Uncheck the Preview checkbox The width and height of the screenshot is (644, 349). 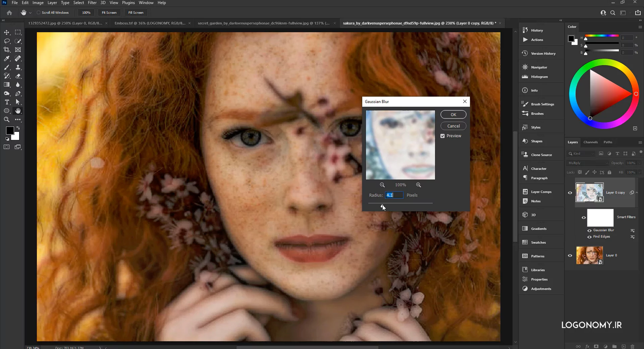[443, 136]
